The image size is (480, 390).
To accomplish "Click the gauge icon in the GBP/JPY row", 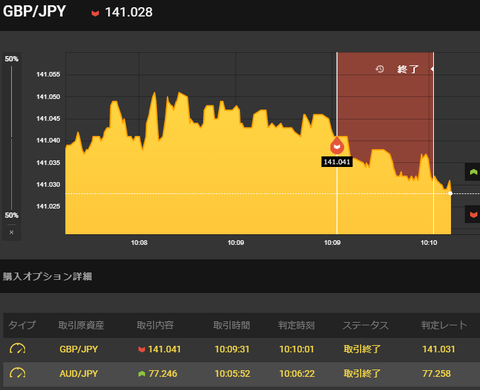I will click(x=17, y=349).
